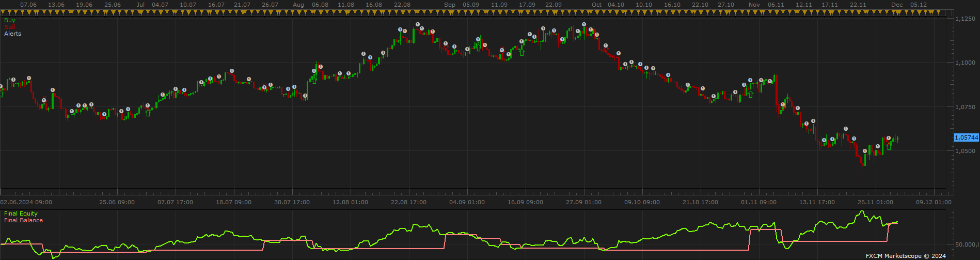The width and height of the screenshot is (980, 260).
Task: Click the 22.08 date on top axis
Action: [x=402, y=5]
